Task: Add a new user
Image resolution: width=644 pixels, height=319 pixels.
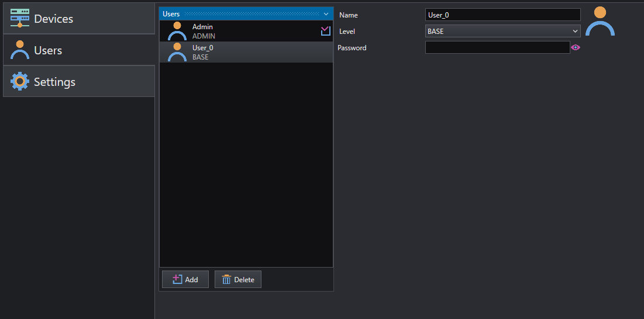Action: click(x=185, y=279)
